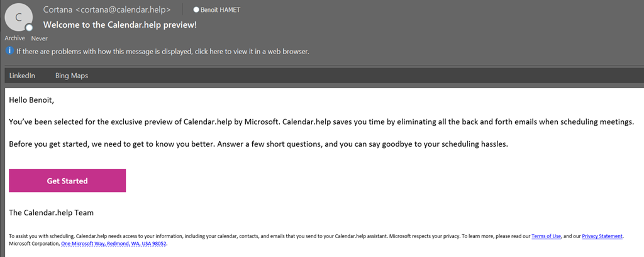The width and height of the screenshot is (644, 257).
Task: Click 'The Calendar.help Team' signature line
Action: (x=51, y=213)
